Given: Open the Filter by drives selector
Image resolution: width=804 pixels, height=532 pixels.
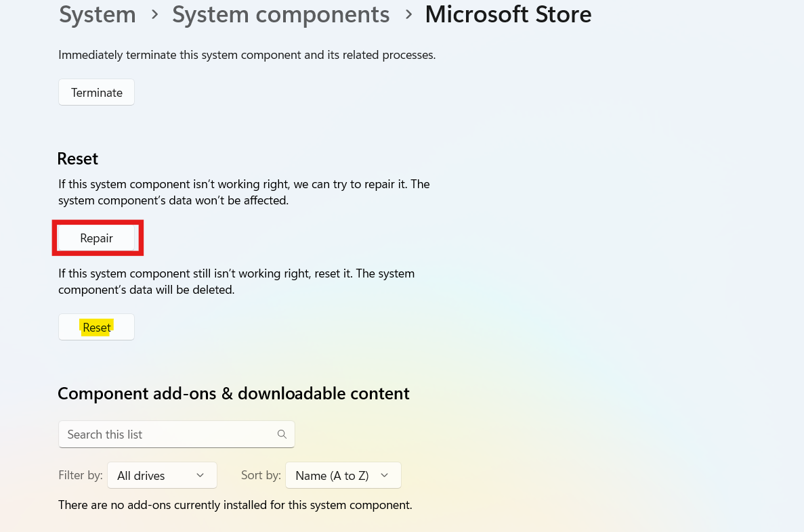Looking at the screenshot, I should point(162,475).
